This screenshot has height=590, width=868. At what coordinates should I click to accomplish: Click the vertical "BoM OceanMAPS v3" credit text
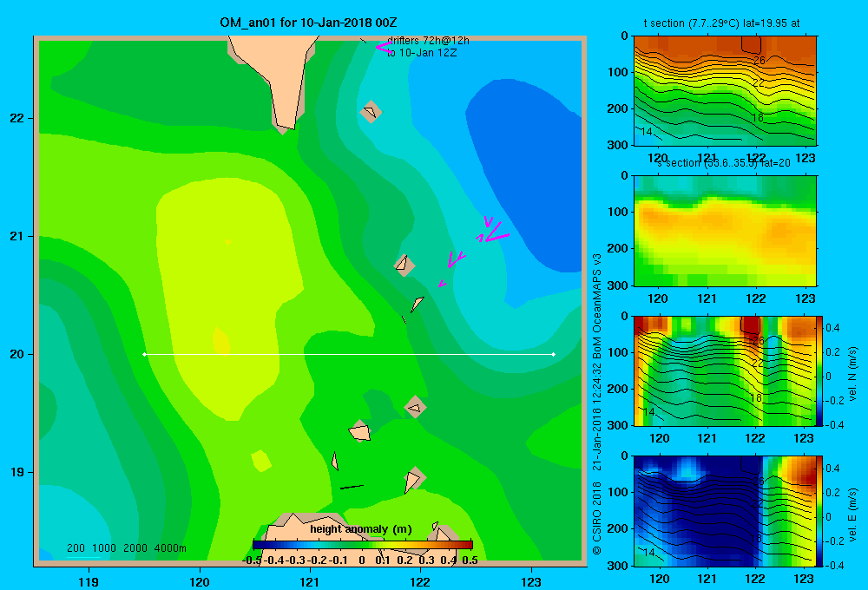coord(597,308)
